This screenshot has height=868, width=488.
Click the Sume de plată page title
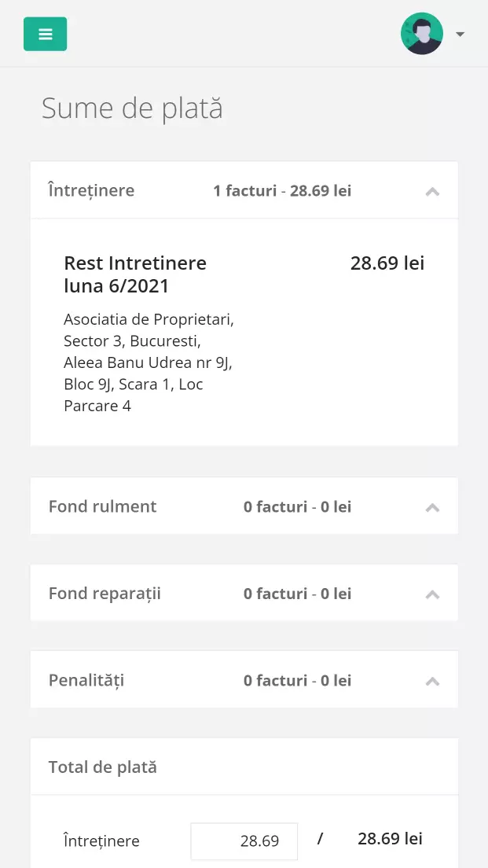pyautogui.click(x=132, y=108)
